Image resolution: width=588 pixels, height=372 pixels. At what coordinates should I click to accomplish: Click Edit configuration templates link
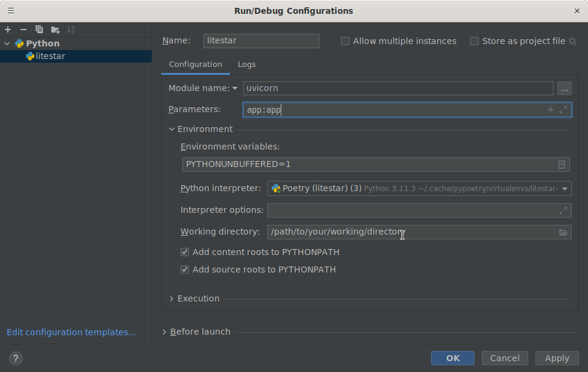tap(71, 332)
